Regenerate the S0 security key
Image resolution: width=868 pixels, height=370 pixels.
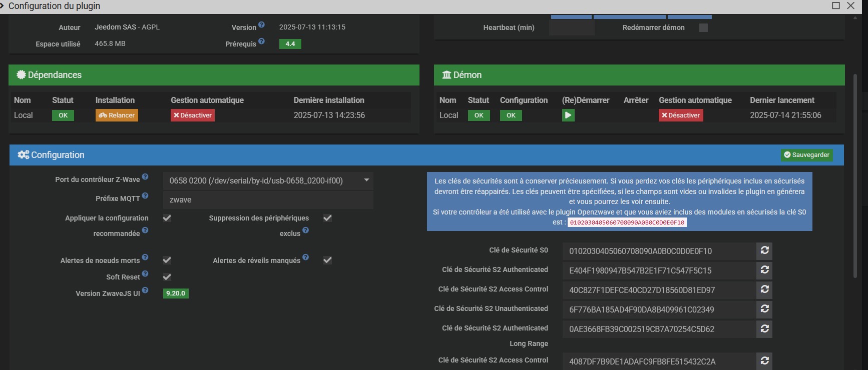pyautogui.click(x=764, y=250)
